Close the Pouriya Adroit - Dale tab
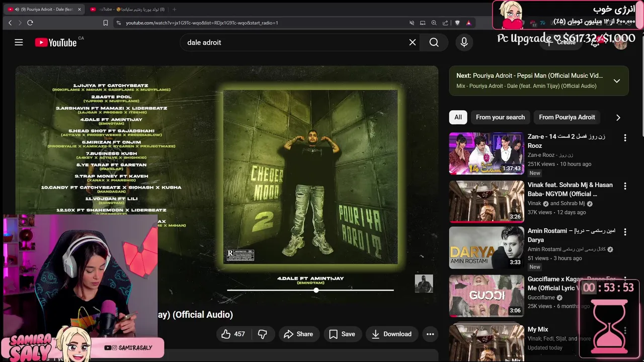Viewport: 644px width, 362px height. tap(79, 9)
